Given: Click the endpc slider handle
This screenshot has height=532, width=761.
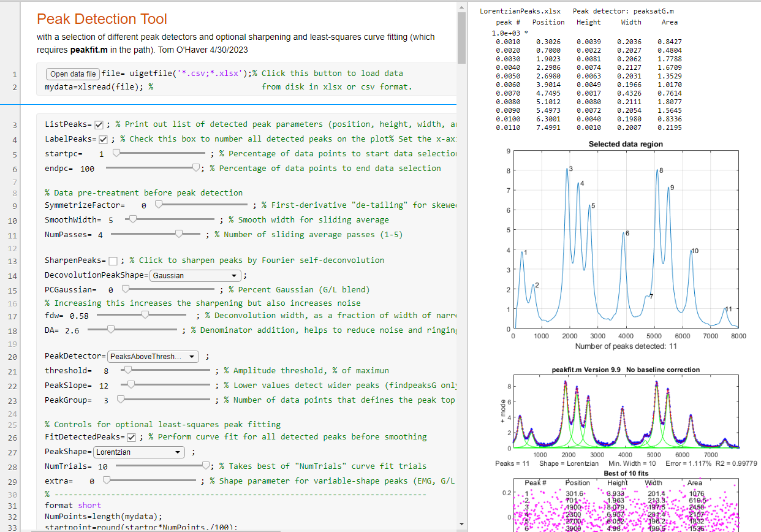Looking at the screenshot, I should pyautogui.click(x=196, y=168).
